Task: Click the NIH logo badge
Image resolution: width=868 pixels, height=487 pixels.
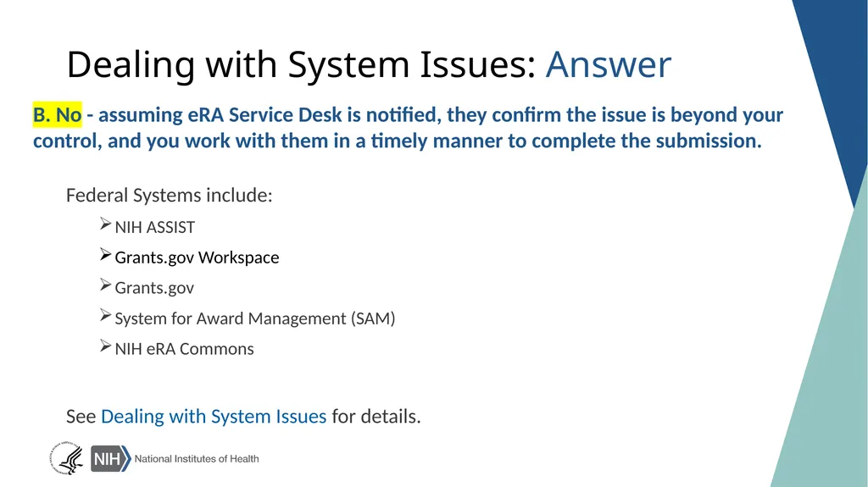Action: tap(111, 459)
